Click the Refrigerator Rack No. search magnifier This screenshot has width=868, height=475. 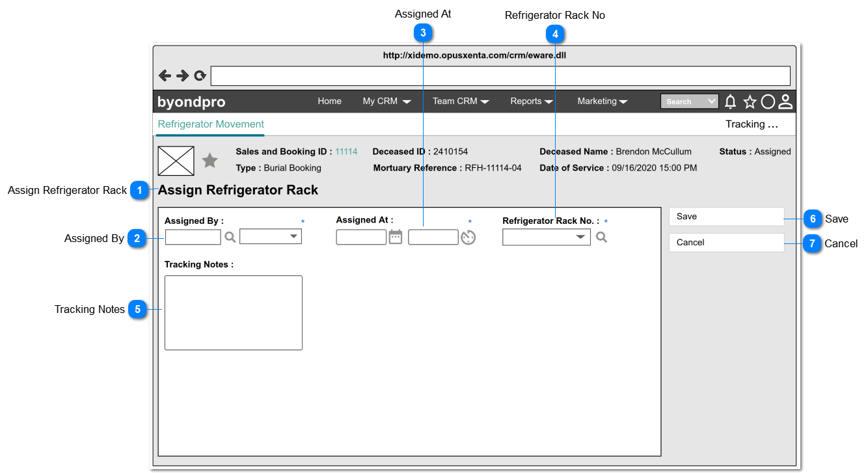pos(602,238)
